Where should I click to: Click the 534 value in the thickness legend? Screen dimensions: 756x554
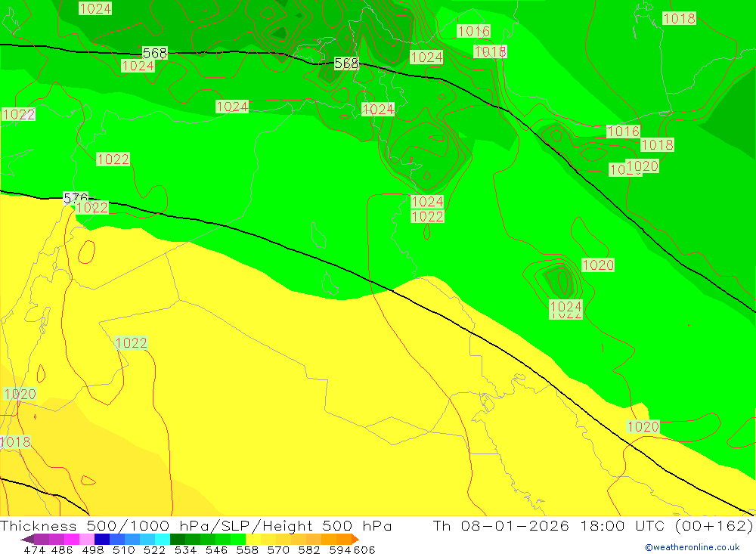[186, 549]
